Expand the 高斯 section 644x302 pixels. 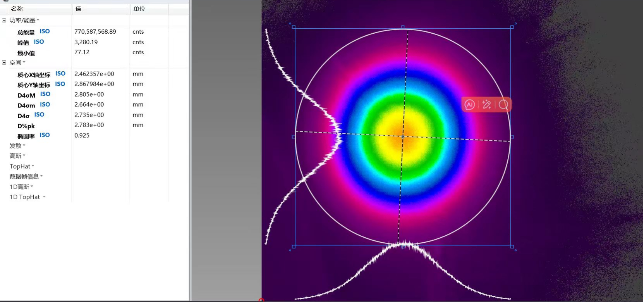17,156
